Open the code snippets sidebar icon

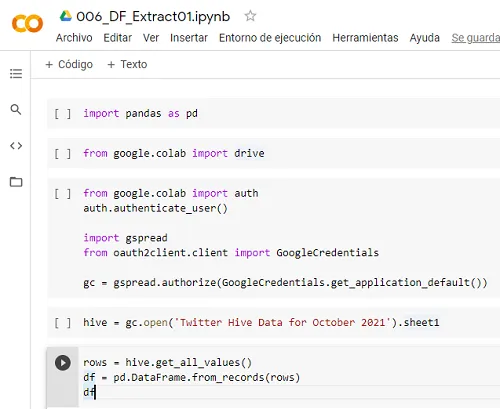tap(16, 146)
